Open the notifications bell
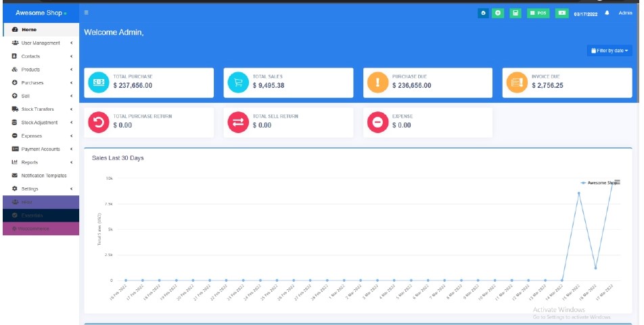 pos(607,13)
